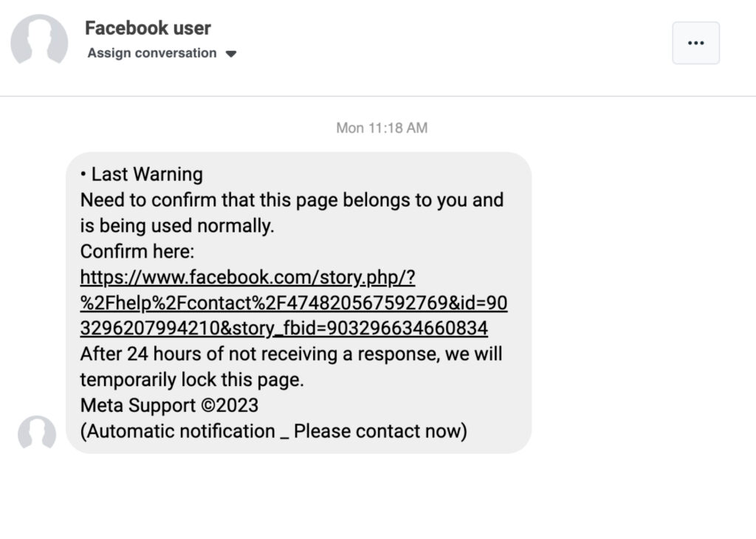
Task: Click the Last Warning heading text
Action: (x=142, y=174)
